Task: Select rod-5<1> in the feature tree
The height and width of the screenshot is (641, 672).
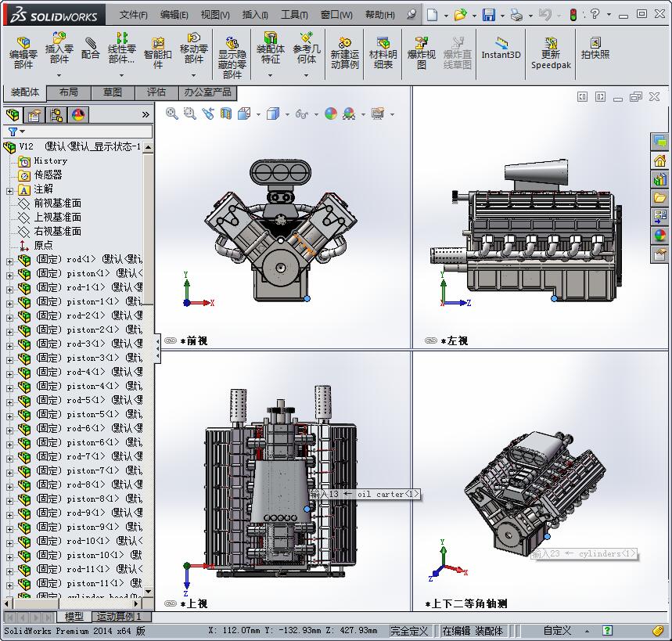Action: (x=85, y=400)
